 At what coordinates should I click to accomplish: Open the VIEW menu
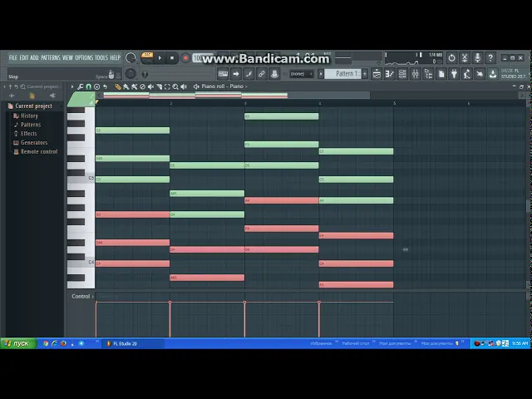pyautogui.click(x=67, y=57)
